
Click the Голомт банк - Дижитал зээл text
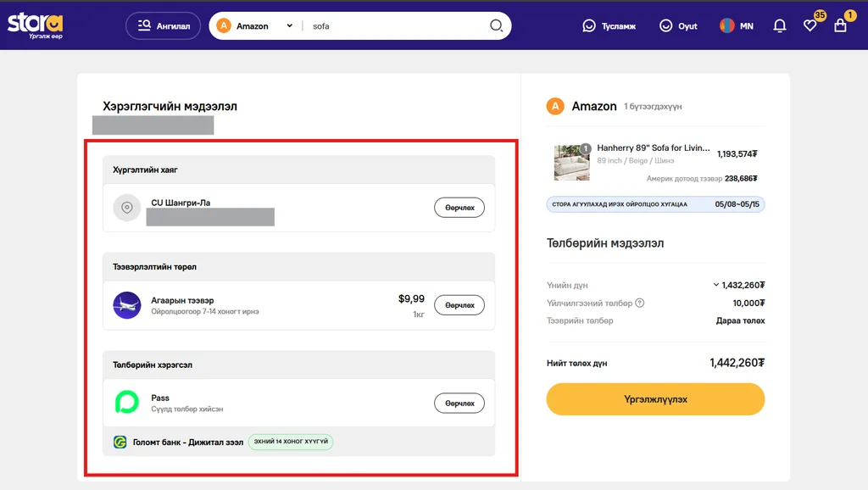tap(188, 443)
